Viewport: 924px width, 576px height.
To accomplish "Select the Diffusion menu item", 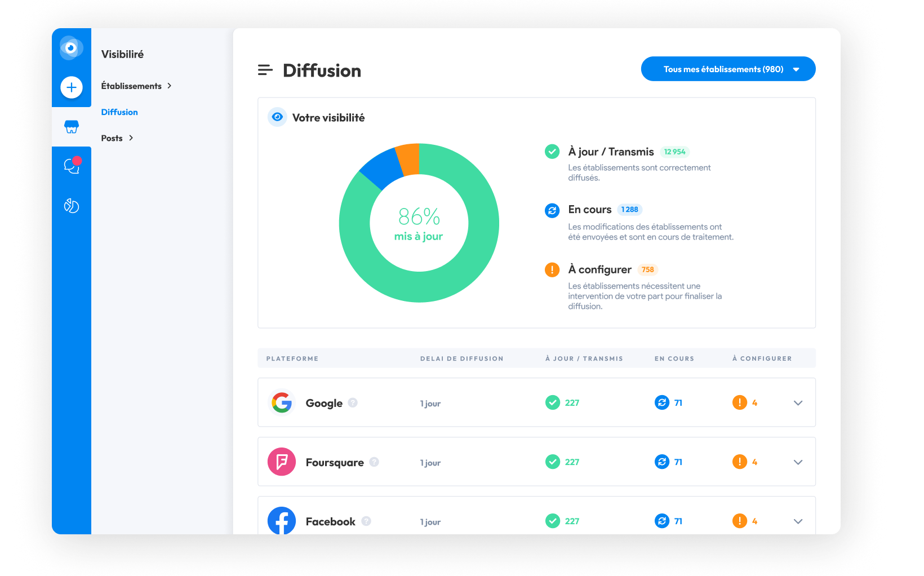I will click(x=119, y=112).
